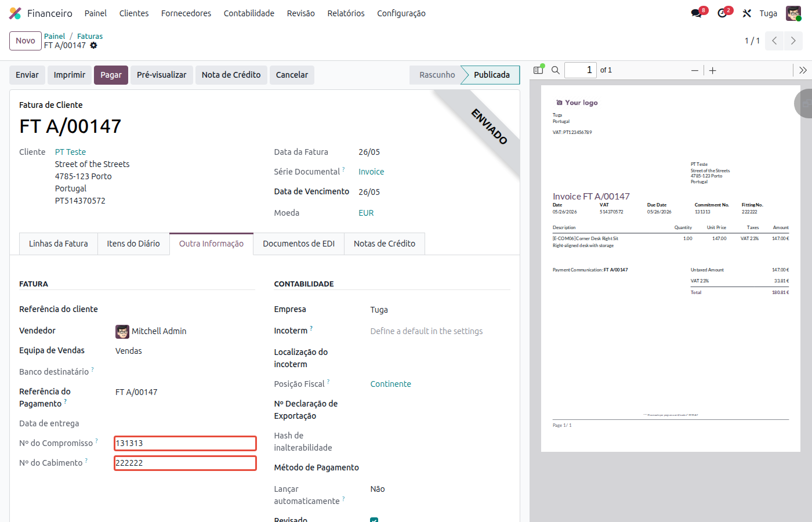The height and width of the screenshot is (522, 812).
Task: Open the PT Teste client link
Action: tap(70, 152)
